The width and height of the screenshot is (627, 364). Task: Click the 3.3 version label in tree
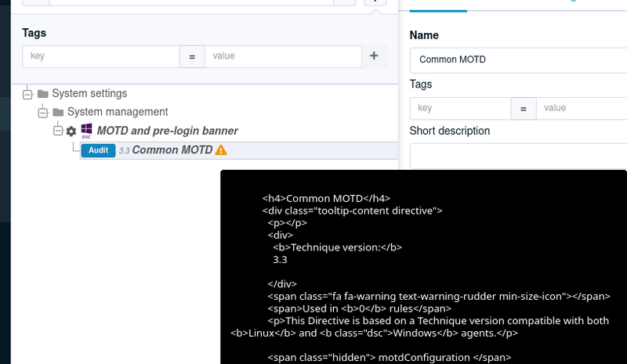[125, 150]
